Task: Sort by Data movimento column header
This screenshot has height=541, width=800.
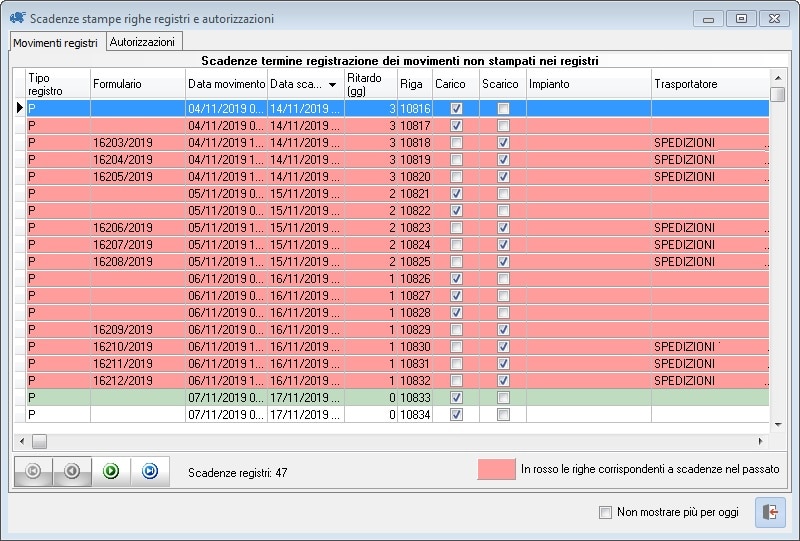Action: click(227, 84)
